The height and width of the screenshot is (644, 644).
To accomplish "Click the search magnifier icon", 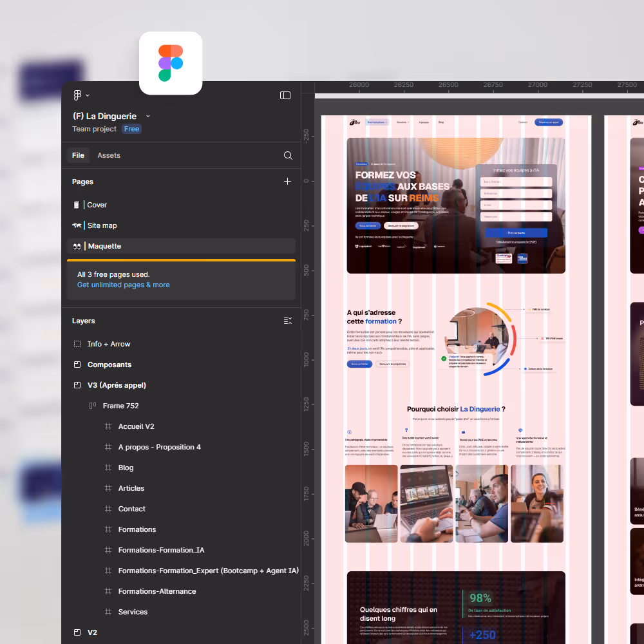I will (288, 155).
